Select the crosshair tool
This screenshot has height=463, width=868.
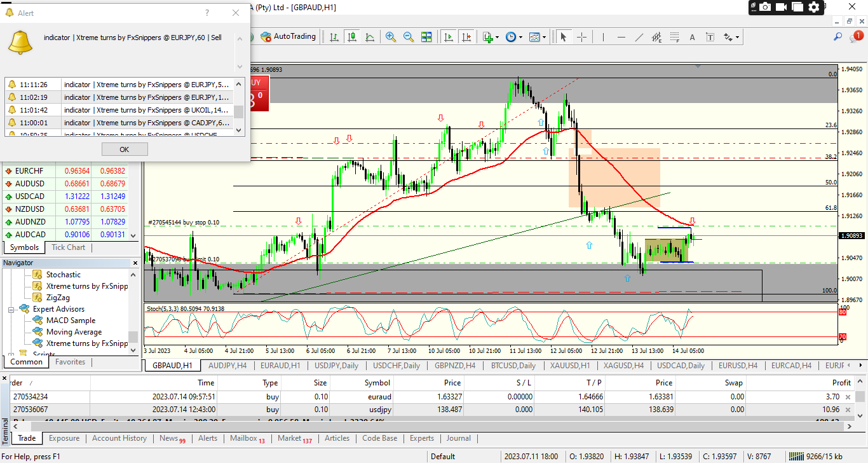[581, 37]
